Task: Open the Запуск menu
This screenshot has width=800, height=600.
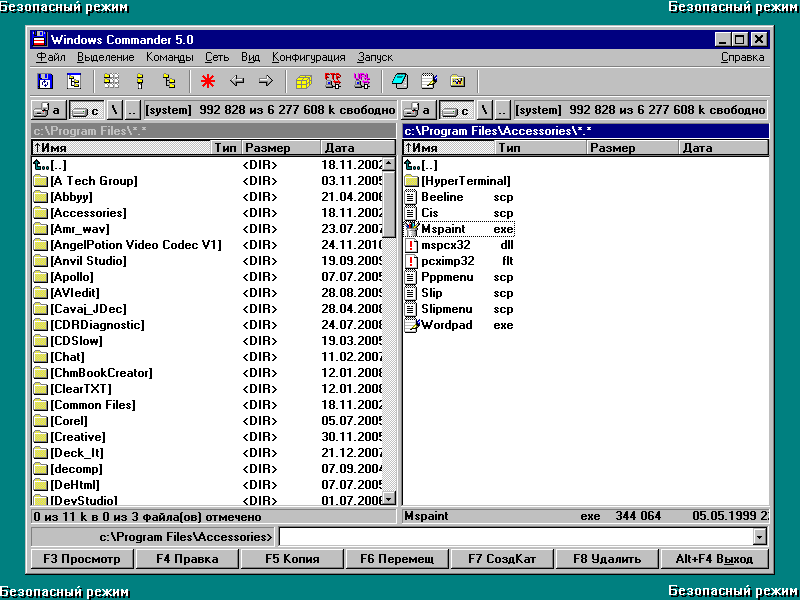Action: pos(375,57)
